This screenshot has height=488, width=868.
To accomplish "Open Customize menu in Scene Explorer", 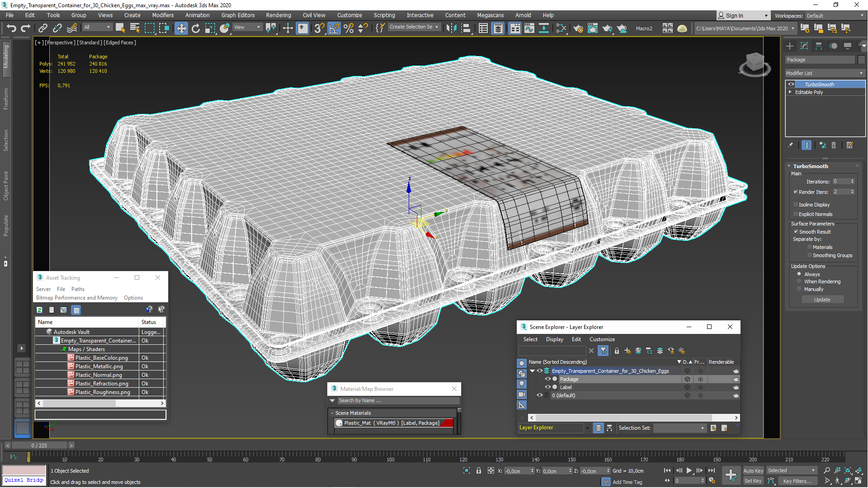I will (x=602, y=339).
